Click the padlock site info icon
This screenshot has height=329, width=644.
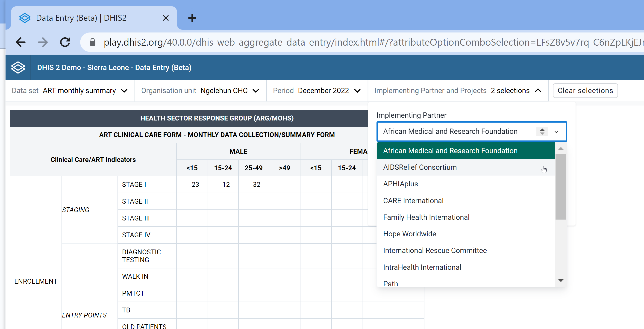pyautogui.click(x=92, y=42)
